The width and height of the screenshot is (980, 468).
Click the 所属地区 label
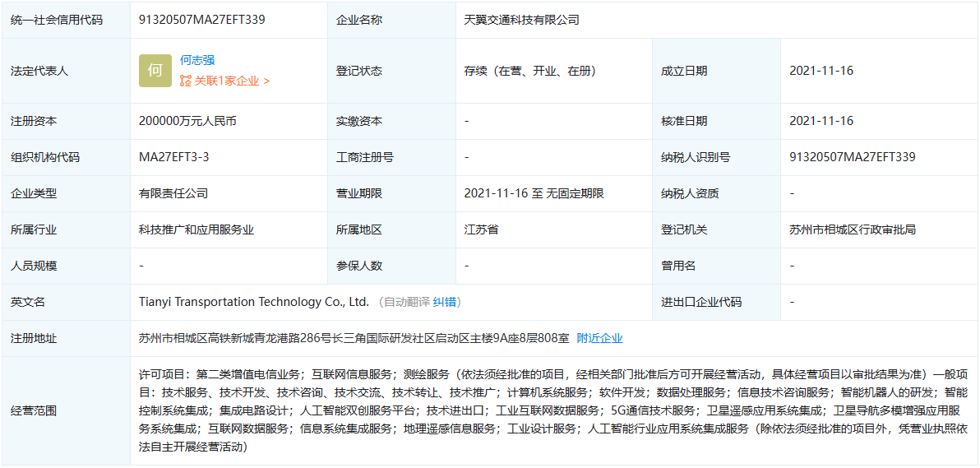tap(358, 229)
